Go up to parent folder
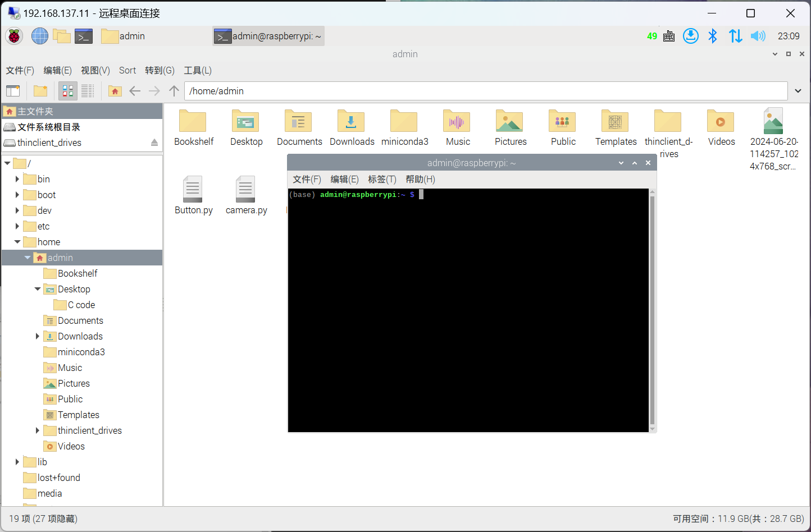This screenshot has width=811, height=532. pyautogui.click(x=174, y=91)
